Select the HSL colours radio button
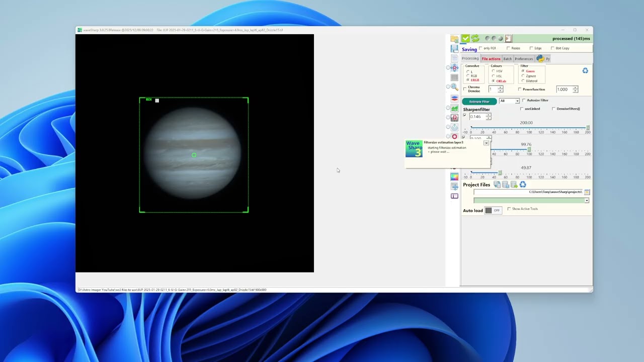This screenshot has width=644, height=362. tap(494, 76)
